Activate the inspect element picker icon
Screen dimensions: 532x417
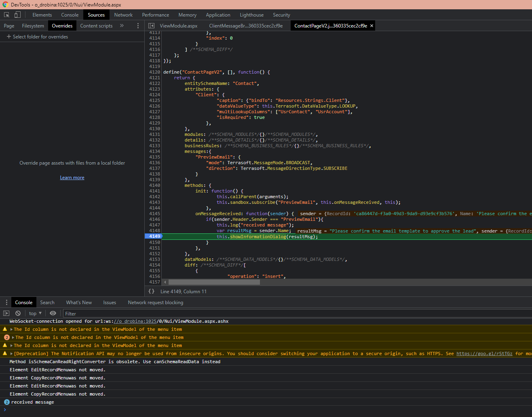(7, 15)
